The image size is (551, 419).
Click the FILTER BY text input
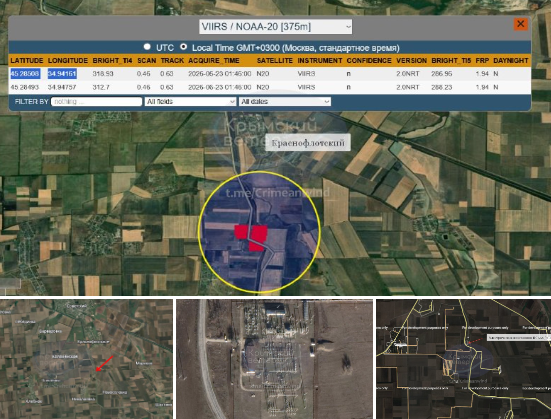tap(97, 102)
